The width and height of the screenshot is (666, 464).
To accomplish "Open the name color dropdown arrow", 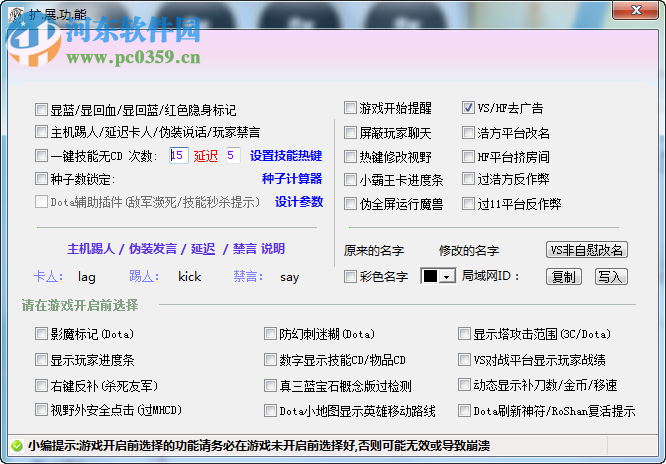I will [446, 277].
